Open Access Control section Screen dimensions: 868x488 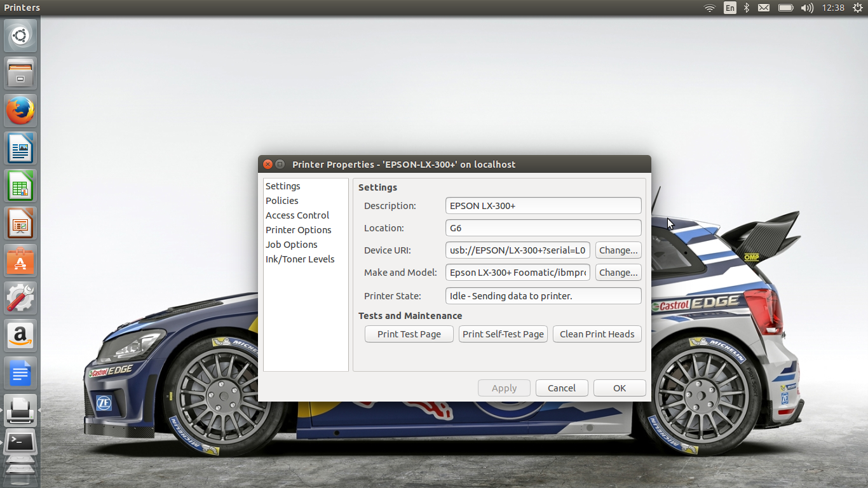pos(297,215)
